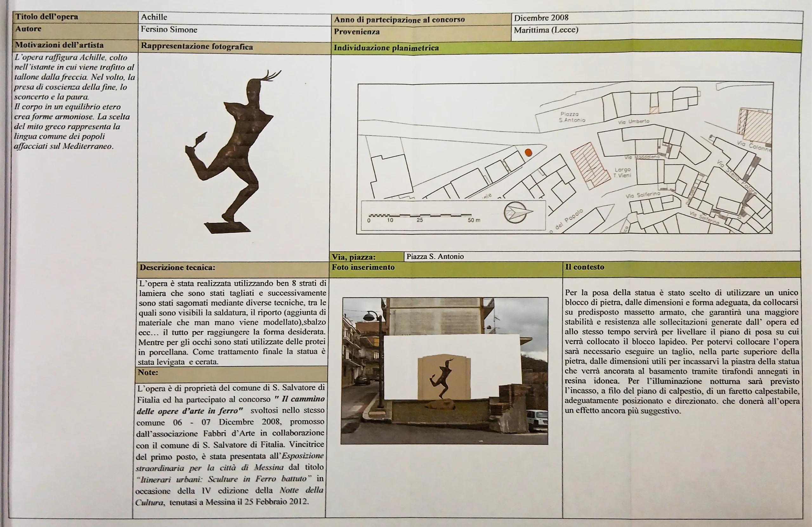The height and width of the screenshot is (527, 812).
Task: Click the Achille title field
Action: [x=154, y=17]
